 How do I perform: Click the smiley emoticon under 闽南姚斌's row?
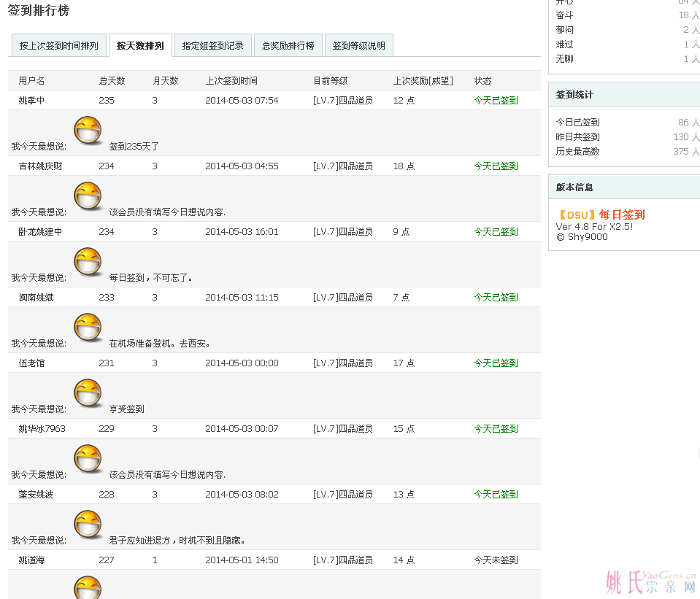(88, 328)
